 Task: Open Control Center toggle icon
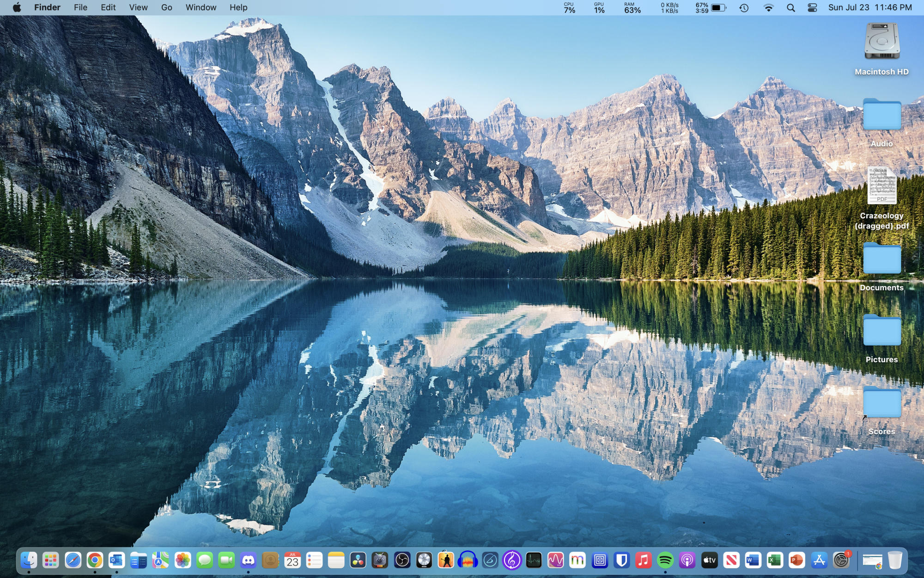coord(812,8)
